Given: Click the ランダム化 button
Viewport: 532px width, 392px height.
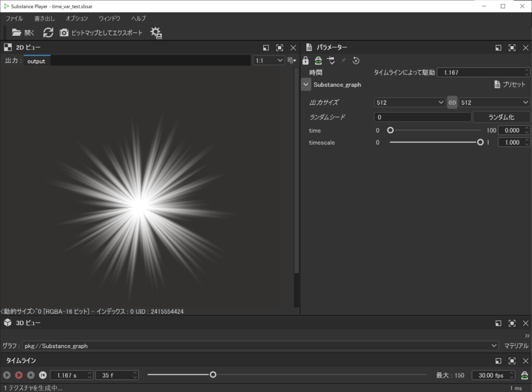Looking at the screenshot, I should click(x=501, y=117).
